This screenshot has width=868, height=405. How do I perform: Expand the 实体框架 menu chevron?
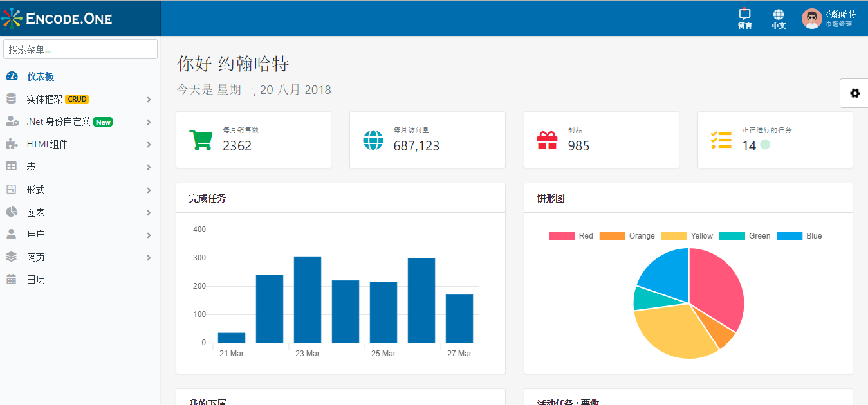149,100
